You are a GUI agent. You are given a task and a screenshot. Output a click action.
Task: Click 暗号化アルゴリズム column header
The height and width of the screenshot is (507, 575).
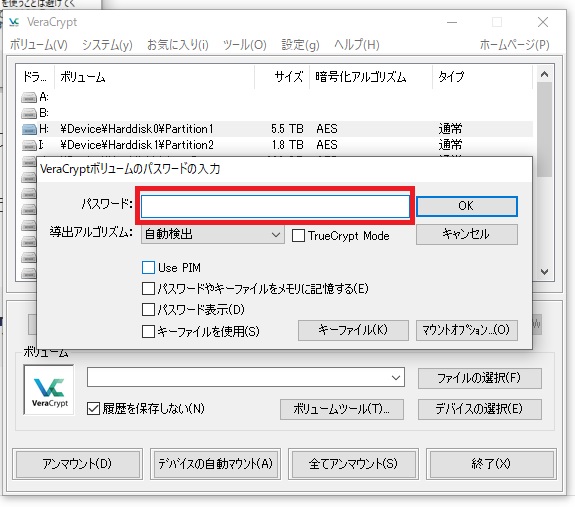pos(371,77)
